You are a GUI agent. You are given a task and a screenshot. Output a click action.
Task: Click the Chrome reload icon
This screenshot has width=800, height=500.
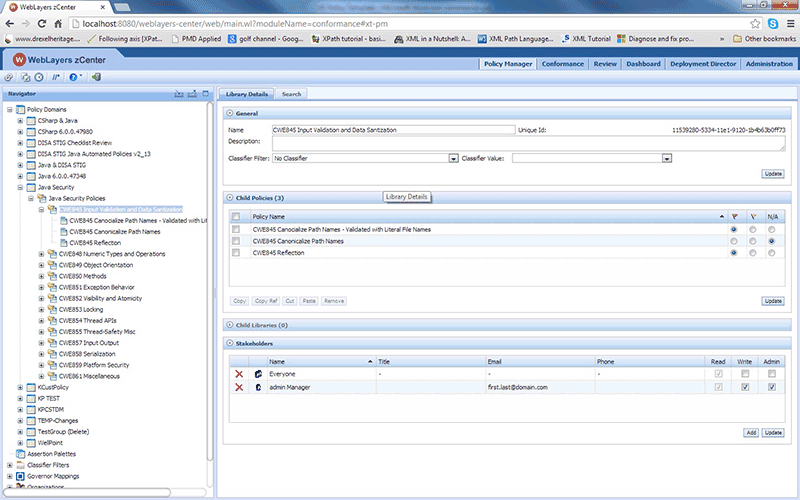coord(42,23)
